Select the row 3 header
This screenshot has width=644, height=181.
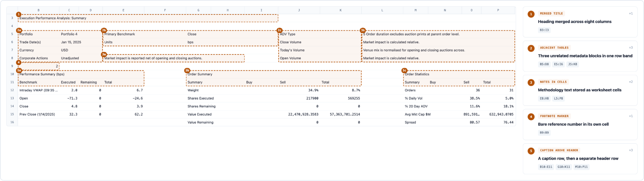pos(12,18)
